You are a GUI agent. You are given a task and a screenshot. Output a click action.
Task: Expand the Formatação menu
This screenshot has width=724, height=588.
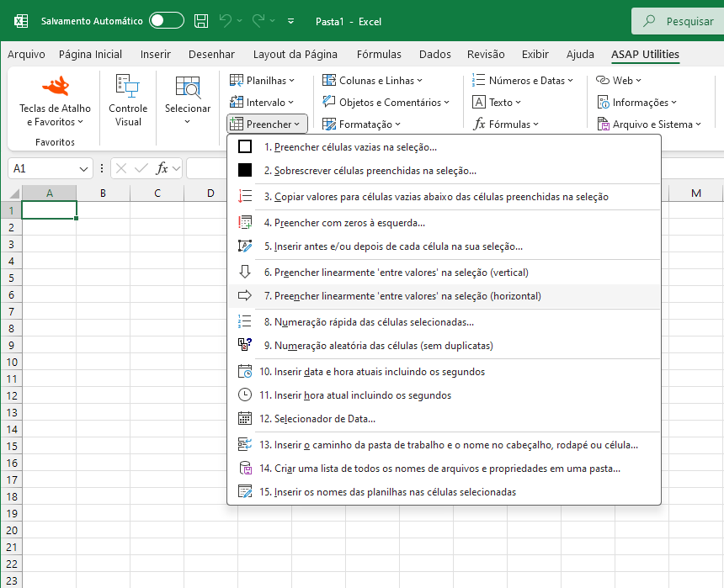(361, 124)
